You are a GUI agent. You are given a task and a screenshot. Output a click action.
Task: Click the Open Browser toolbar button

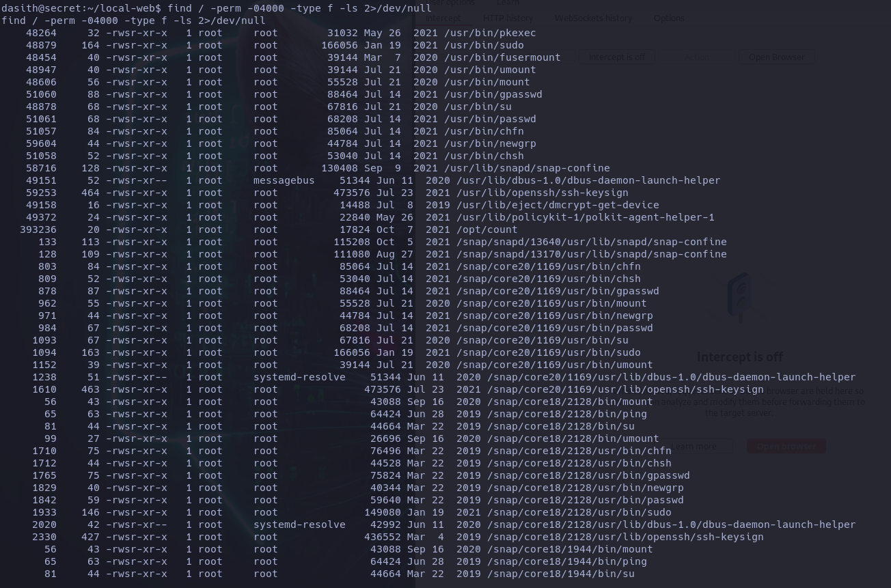776,57
